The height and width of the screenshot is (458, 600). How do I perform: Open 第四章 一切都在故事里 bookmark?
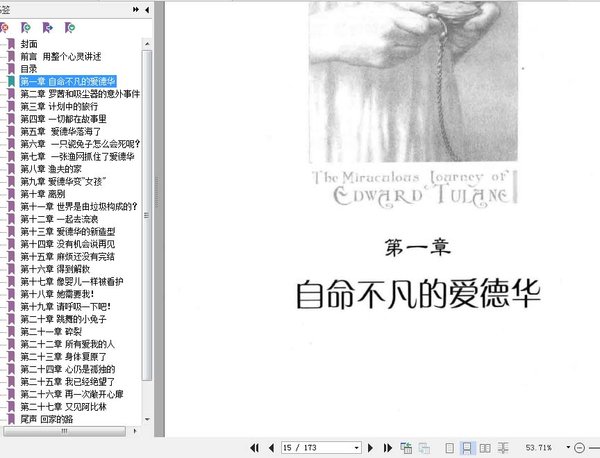point(64,119)
